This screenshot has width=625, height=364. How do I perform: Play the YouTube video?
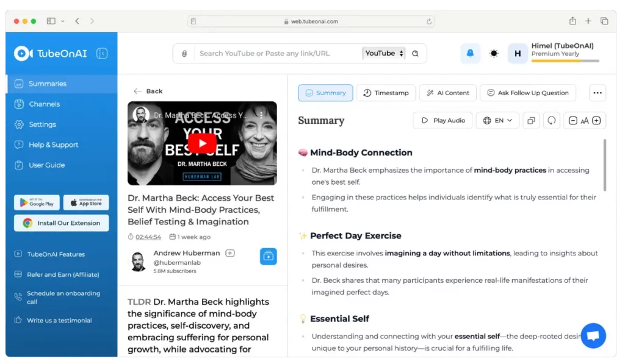202,143
